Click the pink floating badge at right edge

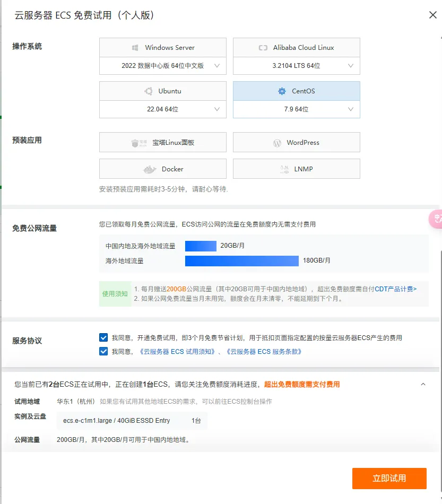[436, 219]
